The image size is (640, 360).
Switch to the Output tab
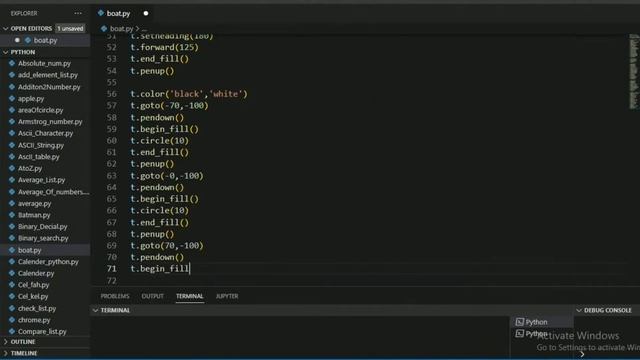coord(153,296)
